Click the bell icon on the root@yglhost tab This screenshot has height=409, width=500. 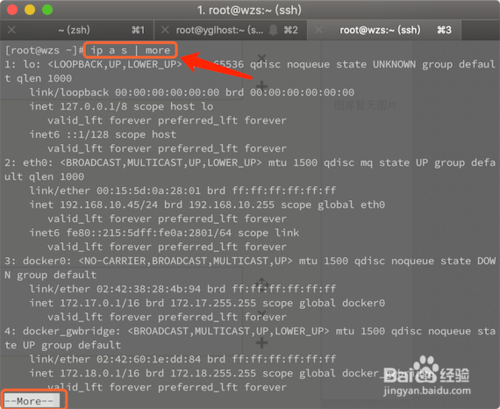coord(273,30)
